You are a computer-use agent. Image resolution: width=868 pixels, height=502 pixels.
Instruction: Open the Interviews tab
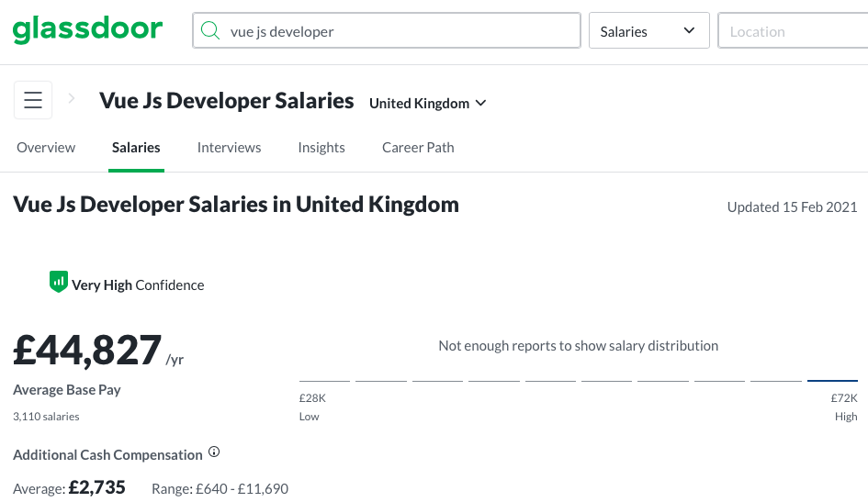tap(230, 148)
